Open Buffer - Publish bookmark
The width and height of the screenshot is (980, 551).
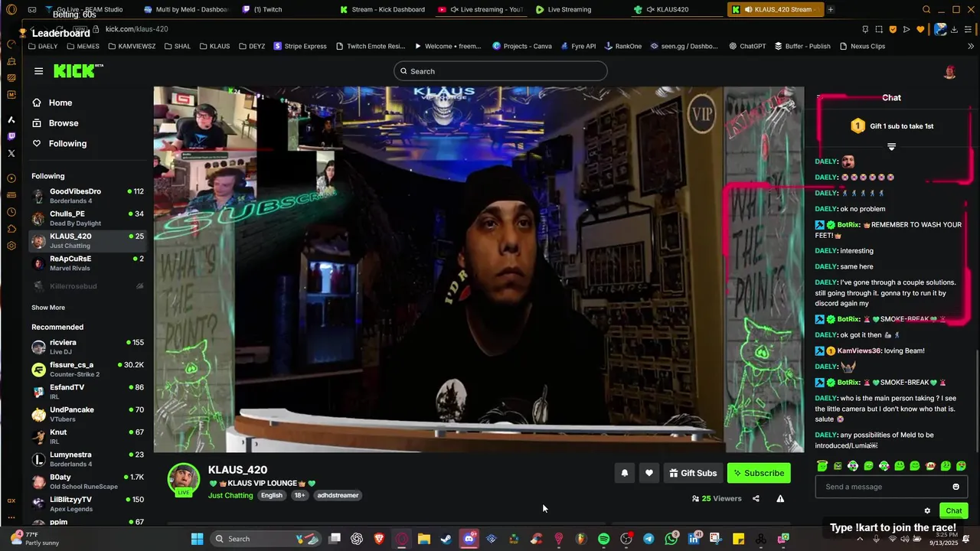point(802,46)
